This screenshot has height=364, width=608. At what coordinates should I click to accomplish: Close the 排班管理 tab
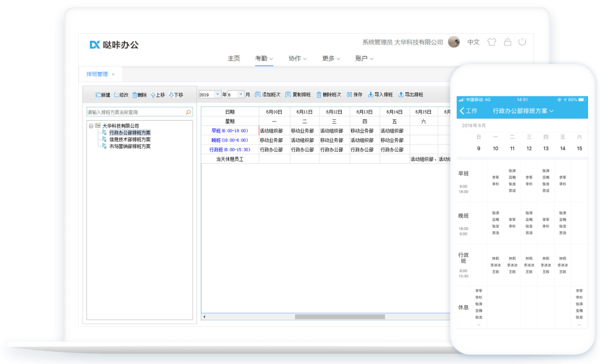[113, 74]
